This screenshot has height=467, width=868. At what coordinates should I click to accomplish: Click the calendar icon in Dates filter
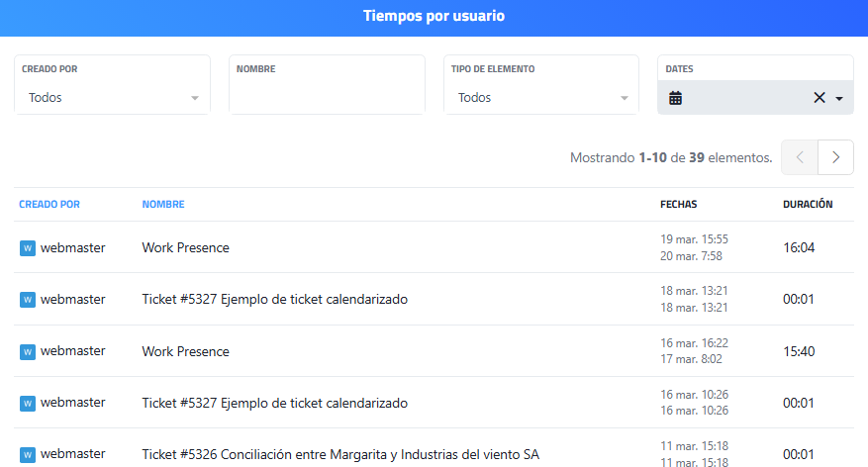click(676, 98)
